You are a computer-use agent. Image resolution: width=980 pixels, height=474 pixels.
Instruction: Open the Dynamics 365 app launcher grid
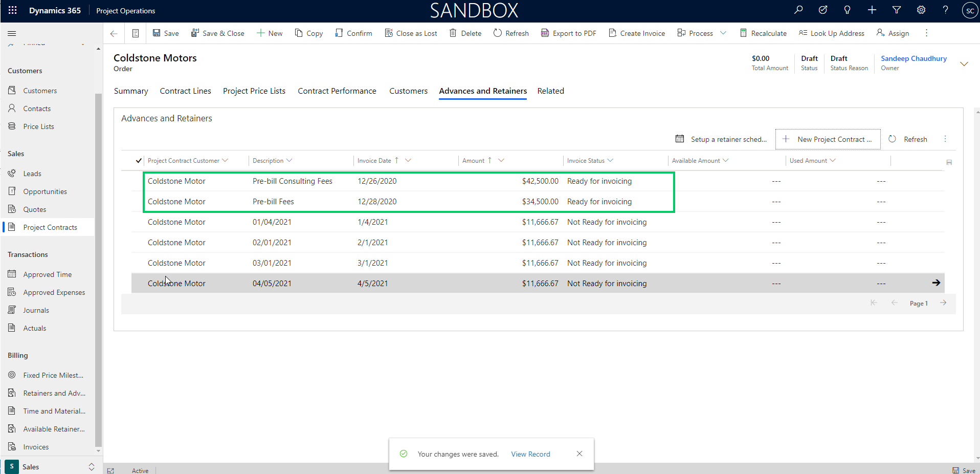click(13, 10)
